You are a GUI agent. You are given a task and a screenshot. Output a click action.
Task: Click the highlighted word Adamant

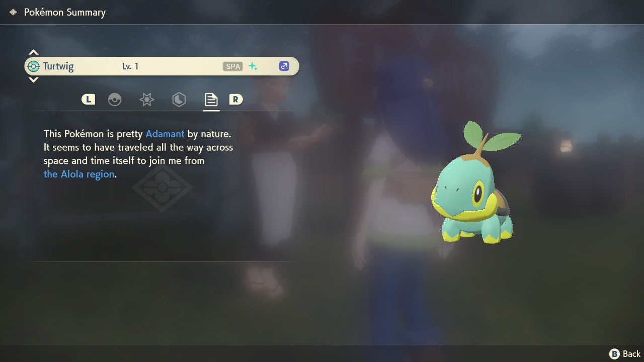(x=165, y=134)
